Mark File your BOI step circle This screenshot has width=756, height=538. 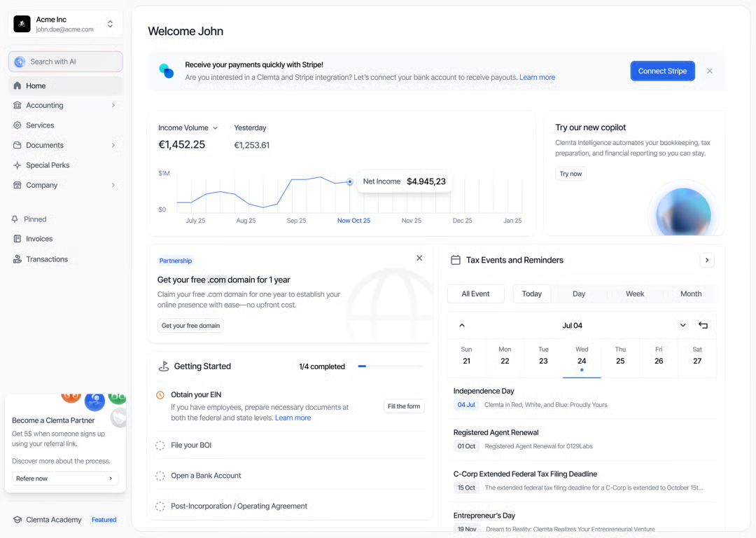point(160,446)
